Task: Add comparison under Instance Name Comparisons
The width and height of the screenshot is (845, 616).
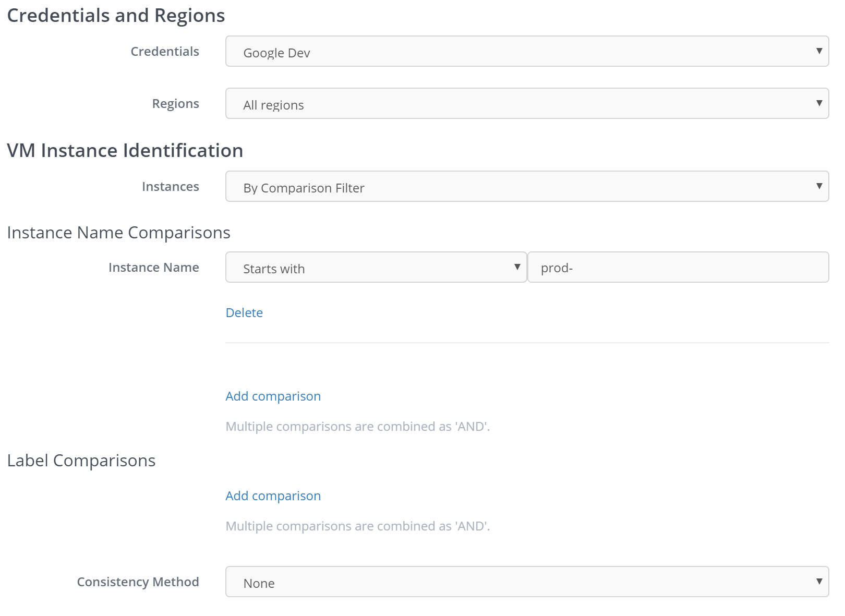Action: (x=273, y=396)
